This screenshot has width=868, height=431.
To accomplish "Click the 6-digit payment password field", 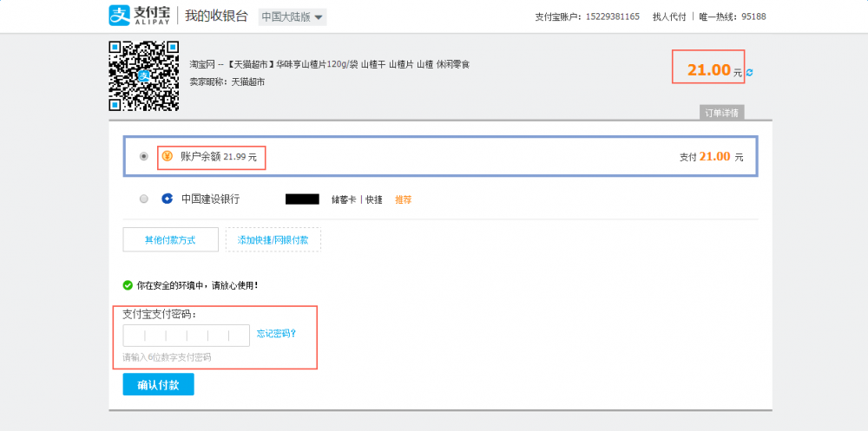I will pos(186,336).
